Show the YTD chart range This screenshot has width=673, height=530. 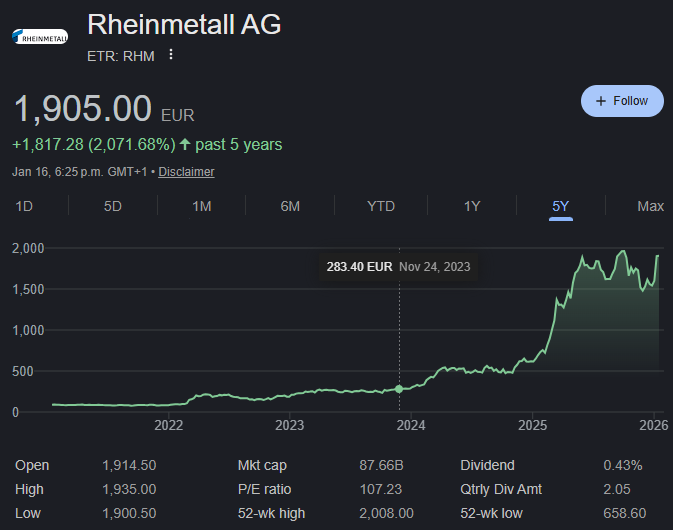click(381, 206)
